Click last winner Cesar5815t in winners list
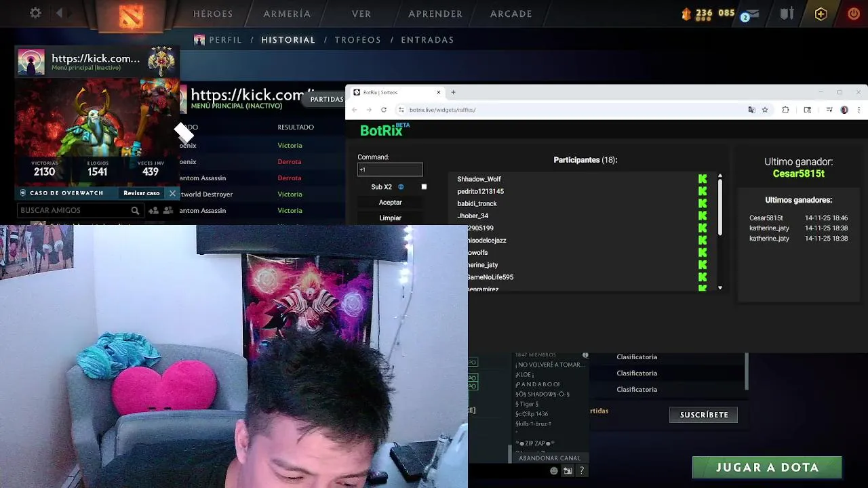Image resolution: width=868 pixels, height=488 pixels. pos(766,218)
